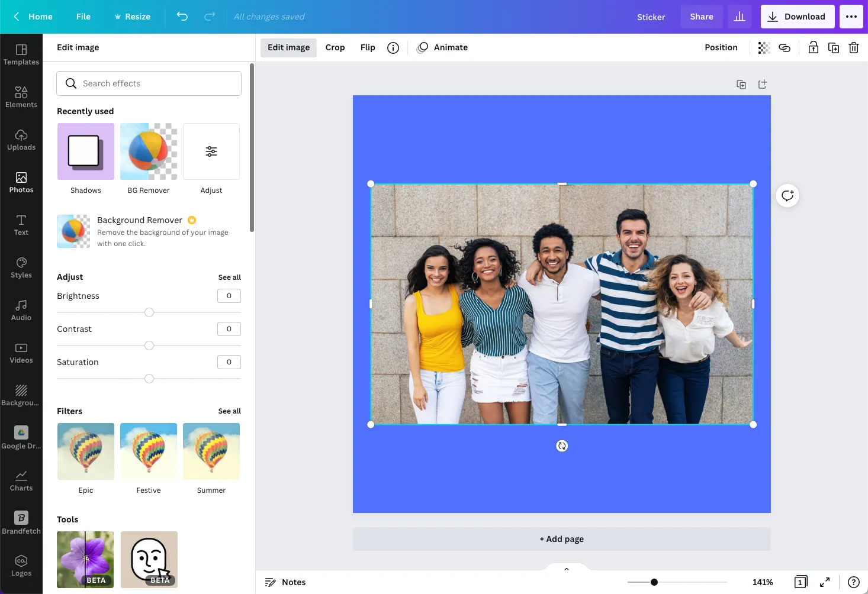The image size is (868, 594).
Task: Delete the photo using trash icon
Action: tap(853, 47)
